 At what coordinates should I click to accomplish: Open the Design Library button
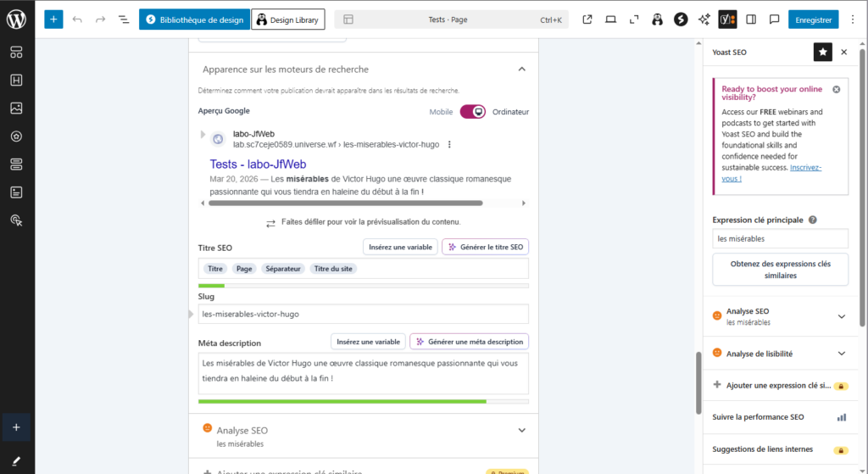tap(288, 20)
